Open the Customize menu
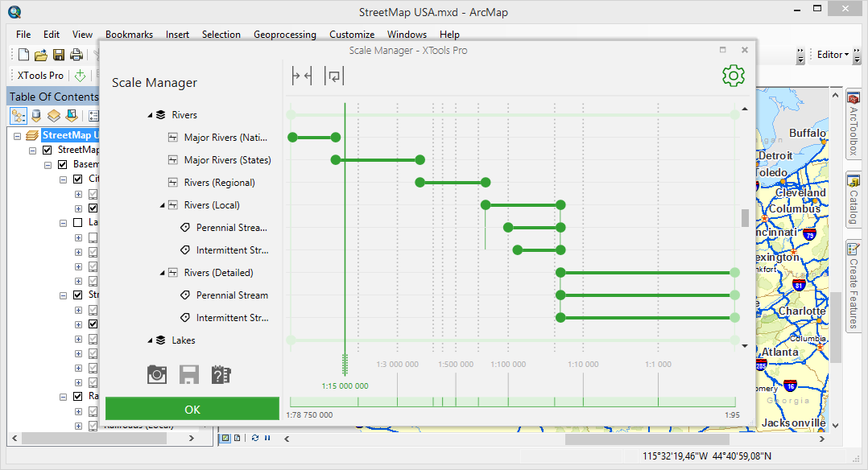The image size is (868, 470). coord(352,35)
